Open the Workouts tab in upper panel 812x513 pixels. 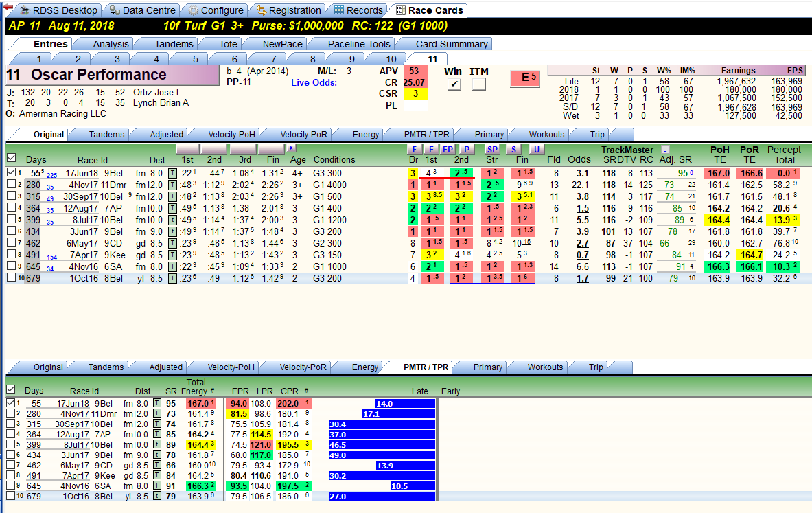(x=546, y=134)
